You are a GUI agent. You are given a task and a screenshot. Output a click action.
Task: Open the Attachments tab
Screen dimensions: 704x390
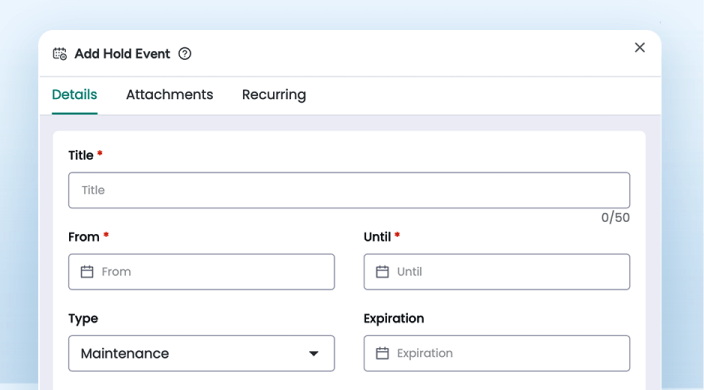pyautogui.click(x=169, y=95)
